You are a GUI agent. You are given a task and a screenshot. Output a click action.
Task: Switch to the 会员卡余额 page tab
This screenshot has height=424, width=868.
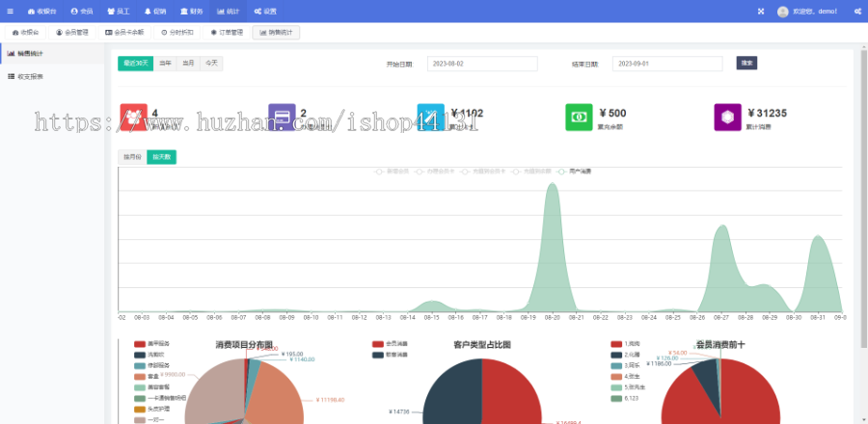(x=124, y=33)
